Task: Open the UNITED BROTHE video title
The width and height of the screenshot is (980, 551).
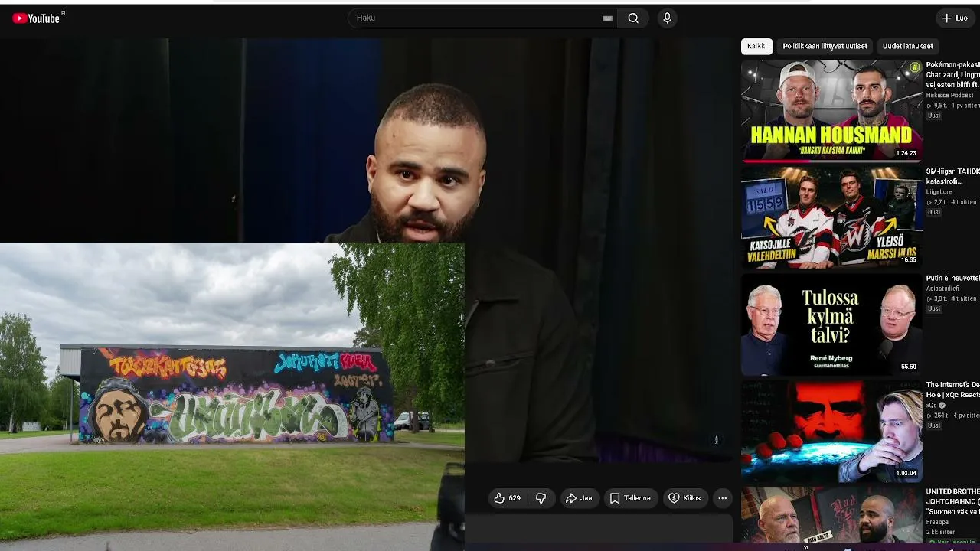Action: tap(952, 501)
